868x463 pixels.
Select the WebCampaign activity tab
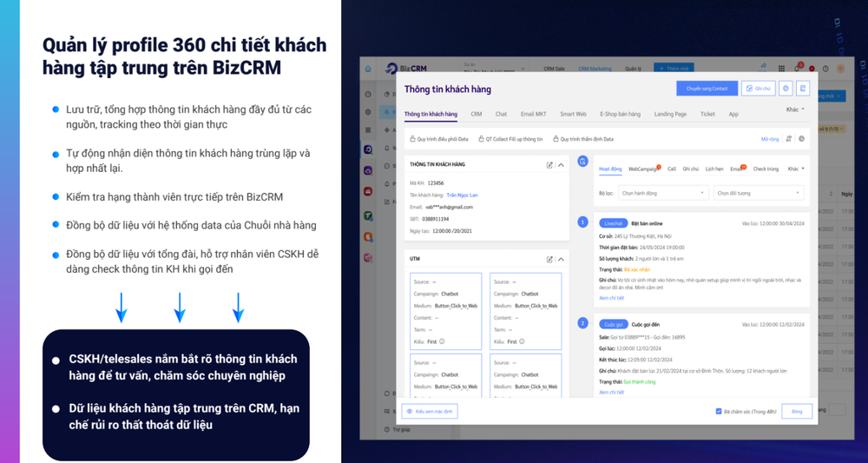click(644, 169)
